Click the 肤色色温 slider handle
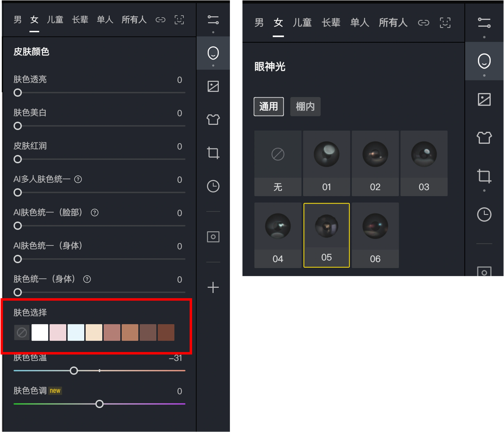 [74, 371]
